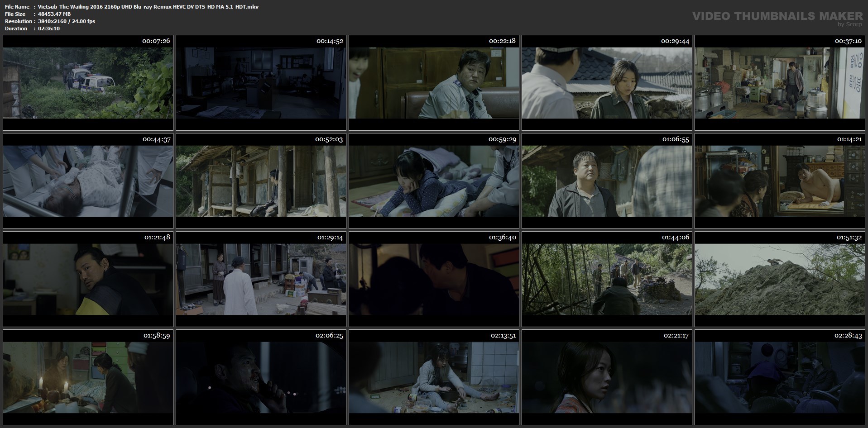Click the "File Size" label
The width and height of the screenshot is (868, 428).
[15, 14]
